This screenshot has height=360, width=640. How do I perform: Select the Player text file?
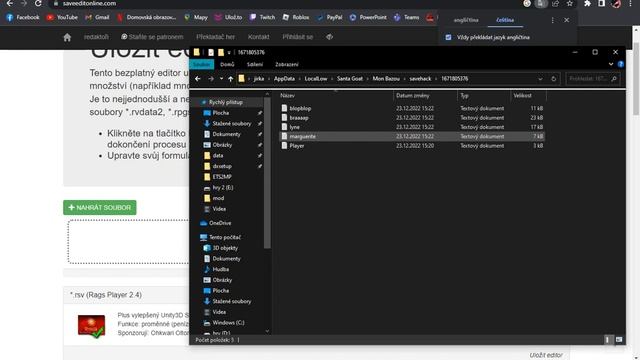click(x=411, y=146)
